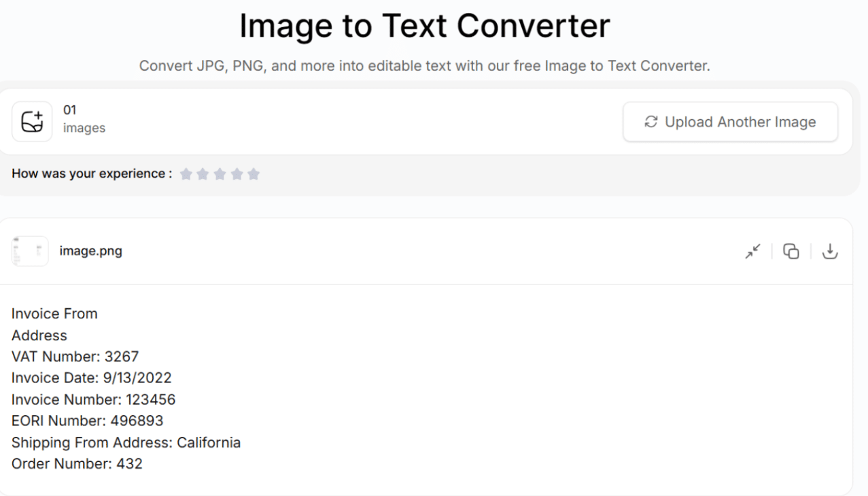
Task: Click the 'Invoice From' text line
Action: pyautogui.click(x=54, y=314)
